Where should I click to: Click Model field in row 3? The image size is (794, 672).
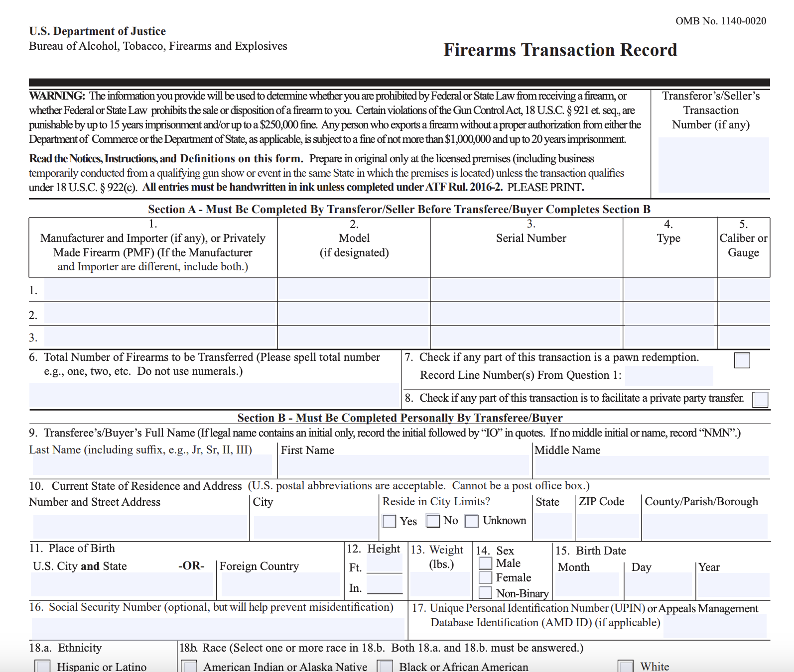point(354,337)
